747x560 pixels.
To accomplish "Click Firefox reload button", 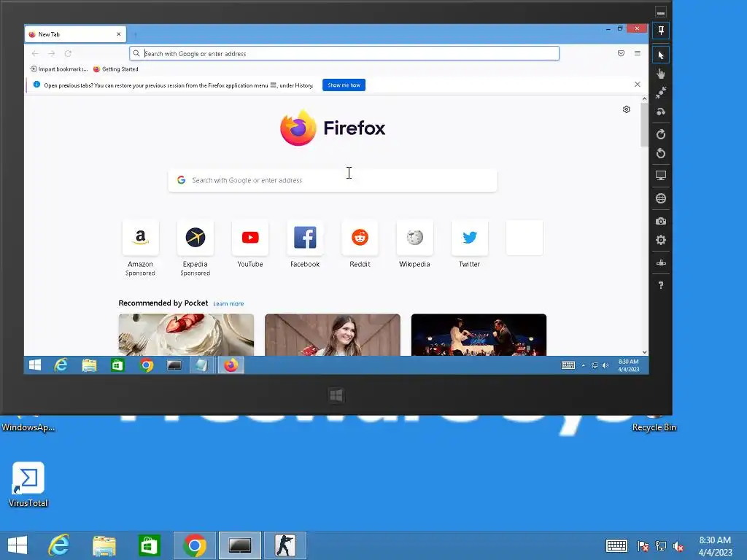I will tap(68, 53).
